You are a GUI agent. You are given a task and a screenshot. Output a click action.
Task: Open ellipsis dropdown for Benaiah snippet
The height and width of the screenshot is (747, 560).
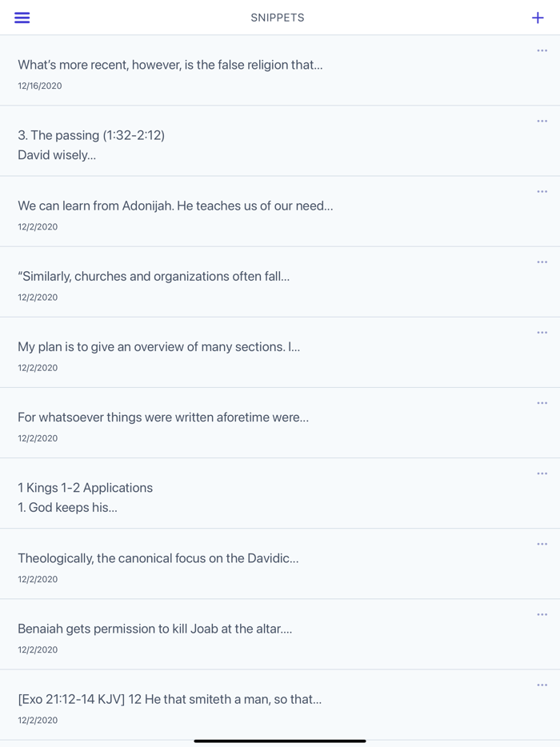click(x=542, y=614)
